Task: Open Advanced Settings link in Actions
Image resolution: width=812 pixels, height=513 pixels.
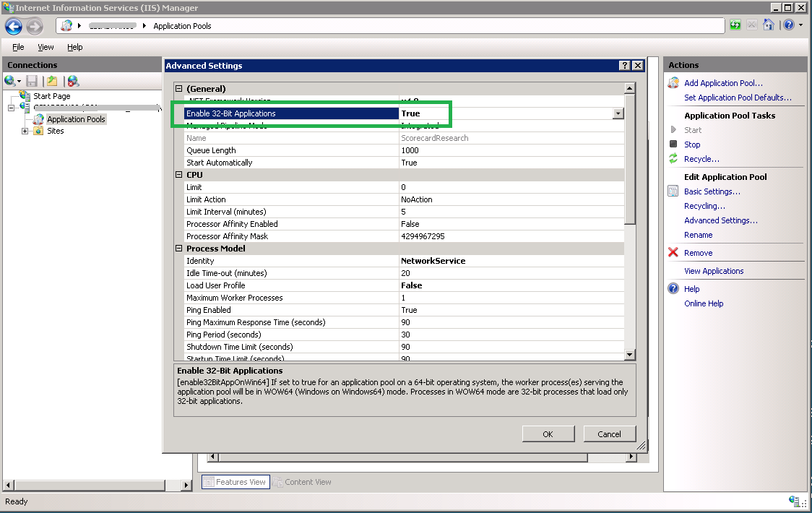Action: [720, 220]
